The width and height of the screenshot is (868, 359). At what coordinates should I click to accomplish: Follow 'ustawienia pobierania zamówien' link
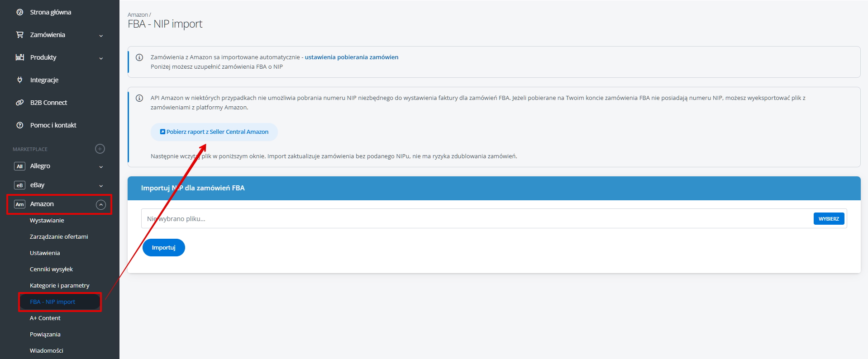coord(352,57)
